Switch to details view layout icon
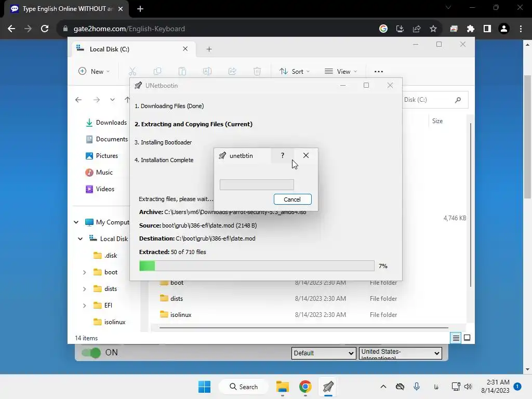This screenshot has height=399, width=532. 456,338
